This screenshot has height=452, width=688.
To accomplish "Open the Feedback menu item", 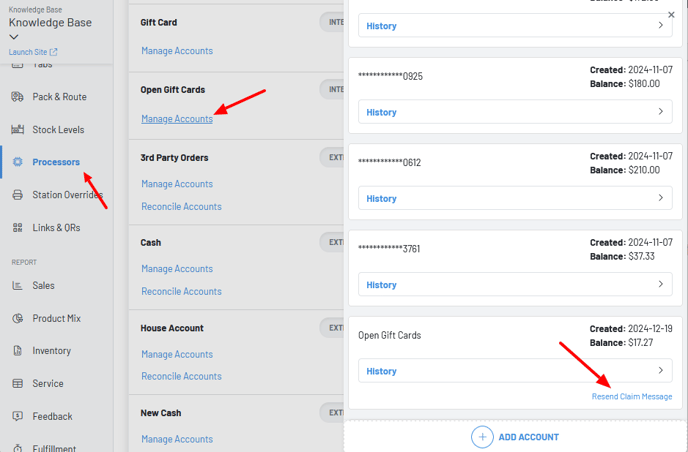I will coord(52,416).
